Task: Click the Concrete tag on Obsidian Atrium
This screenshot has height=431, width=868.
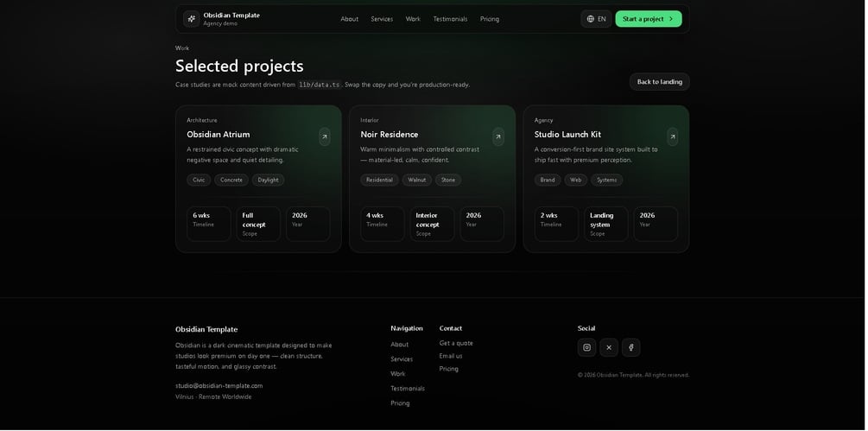Action: pyautogui.click(x=231, y=181)
